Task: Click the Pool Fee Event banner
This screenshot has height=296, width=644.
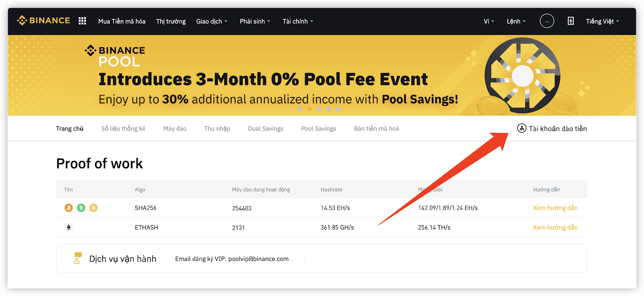Action: [322, 75]
